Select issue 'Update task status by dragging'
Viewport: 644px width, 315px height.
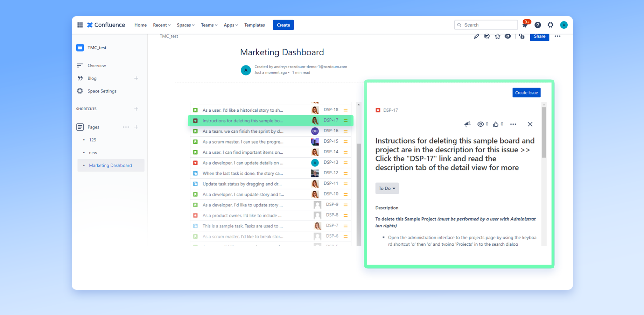tap(242, 184)
